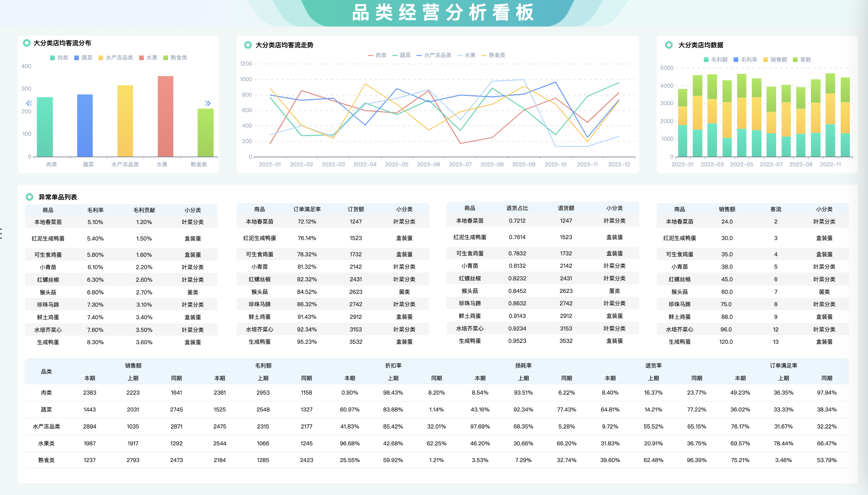This screenshot has height=495, width=868.
Task: Click the circle icon beside 大分类店均数据
Action: (x=669, y=45)
